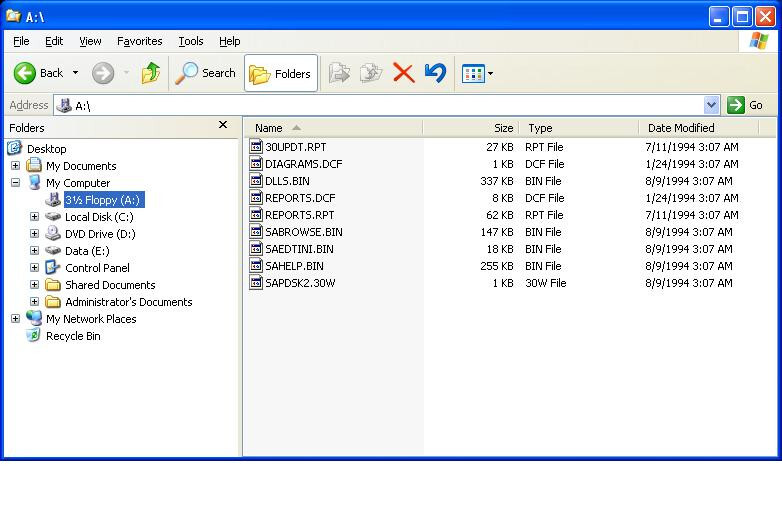Open the Help menu
This screenshot has height=512, width=782.
[229, 41]
